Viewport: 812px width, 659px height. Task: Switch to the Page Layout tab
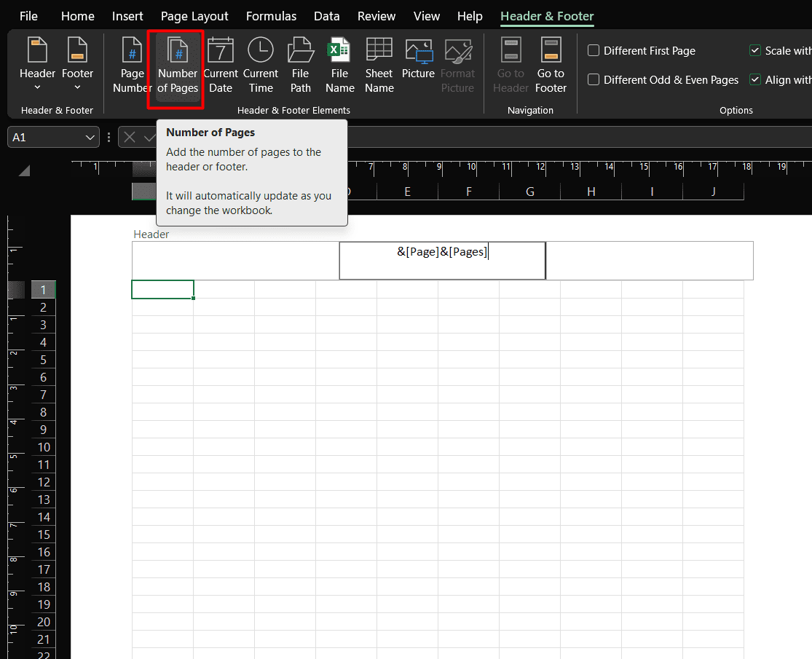point(194,15)
